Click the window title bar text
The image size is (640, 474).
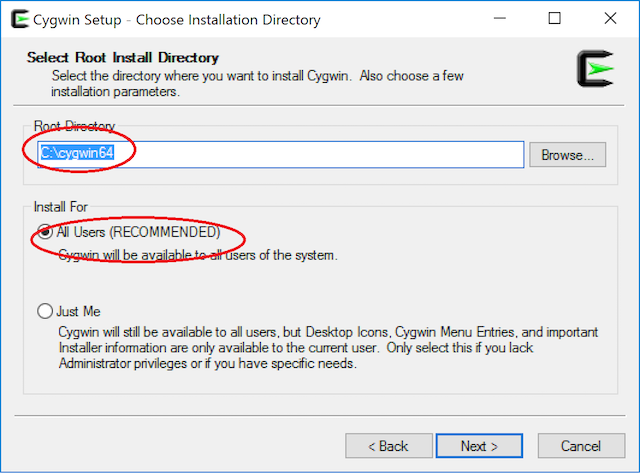[x=177, y=19]
